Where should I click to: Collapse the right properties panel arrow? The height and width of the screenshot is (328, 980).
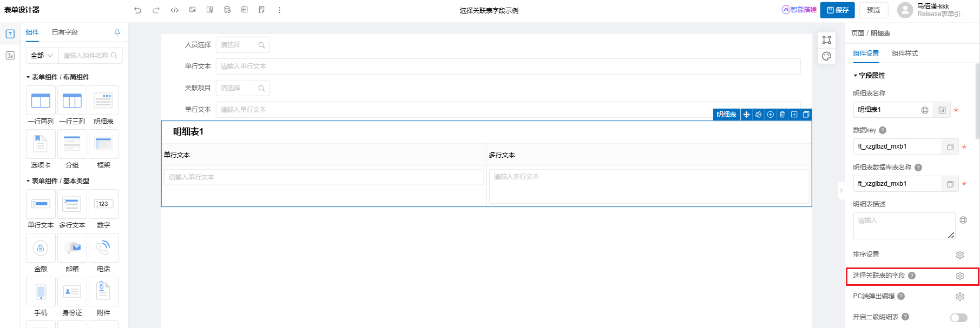[841, 191]
